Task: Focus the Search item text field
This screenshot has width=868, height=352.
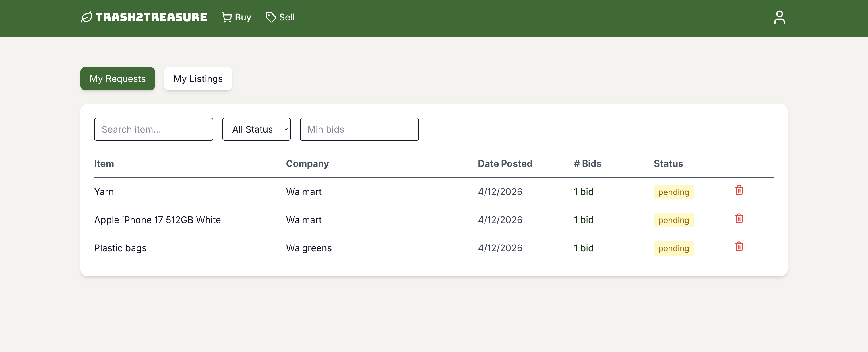Action: click(x=153, y=129)
